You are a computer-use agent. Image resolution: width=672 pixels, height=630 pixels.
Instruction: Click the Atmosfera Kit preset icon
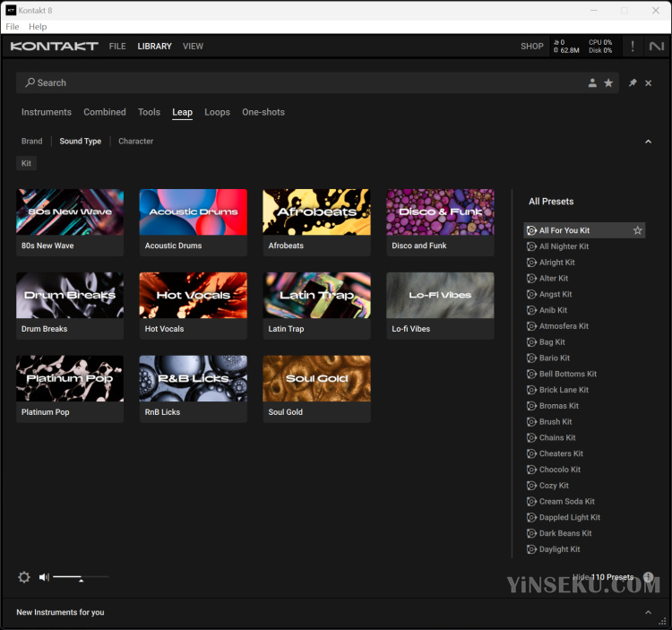pyautogui.click(x=531, y=326)
